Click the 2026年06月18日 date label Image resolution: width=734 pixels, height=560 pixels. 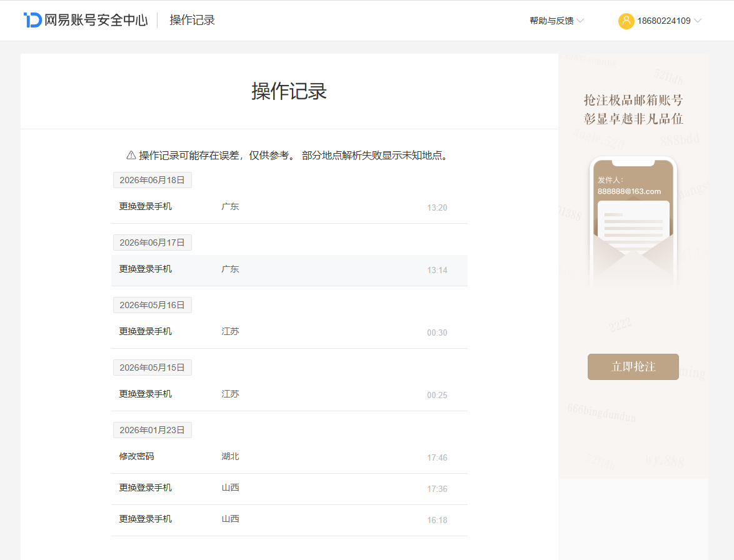click(152, 180)
